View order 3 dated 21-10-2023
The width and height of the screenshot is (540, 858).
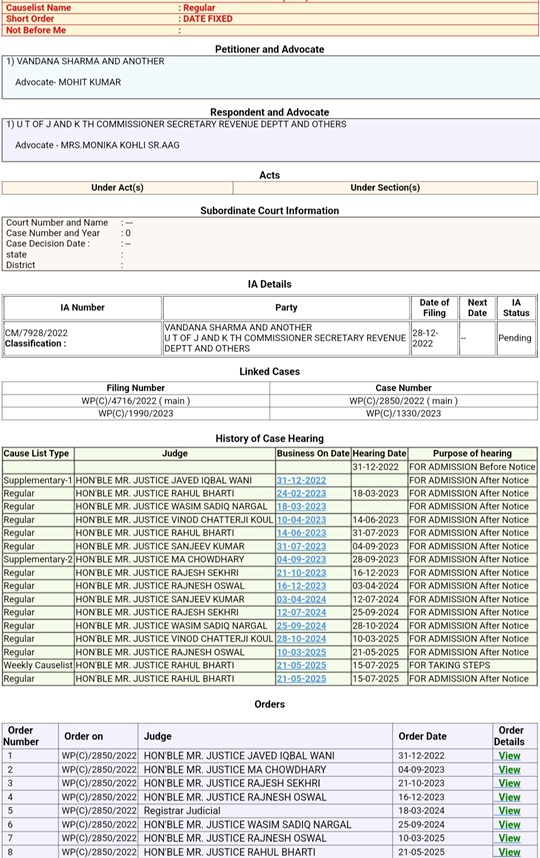tap(509, 783)
